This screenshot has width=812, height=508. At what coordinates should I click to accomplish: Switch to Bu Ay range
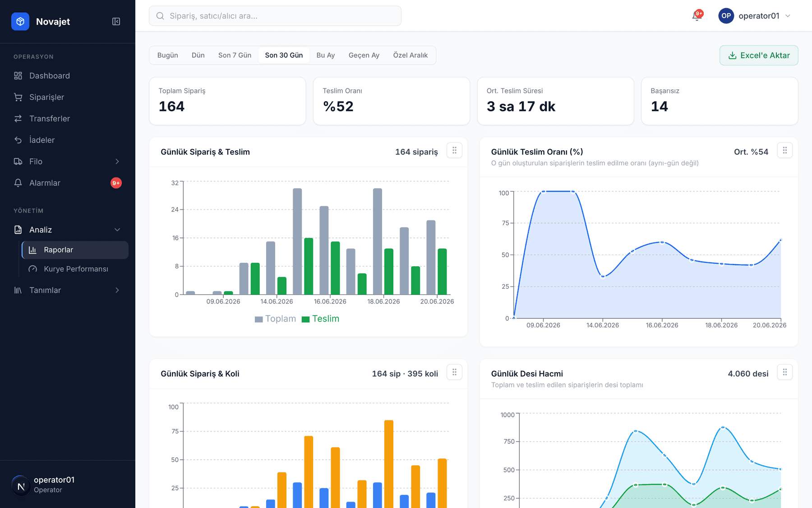326,55
